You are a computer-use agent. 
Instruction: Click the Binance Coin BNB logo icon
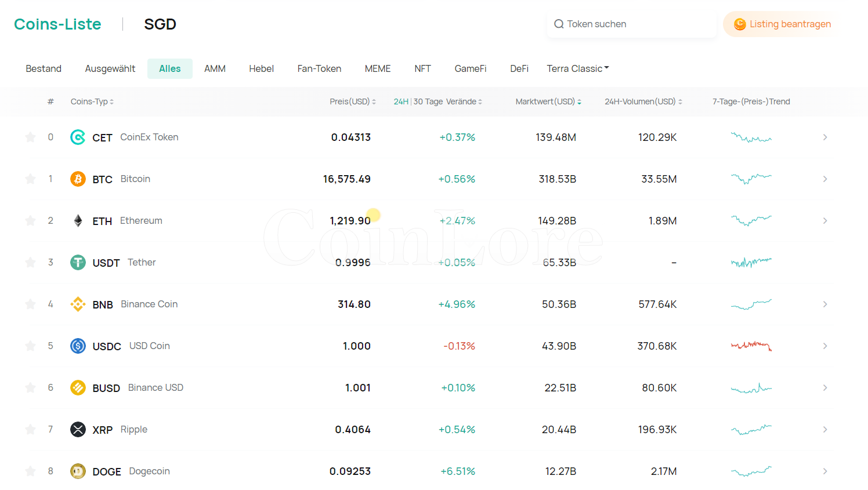(x=78, y=304)
